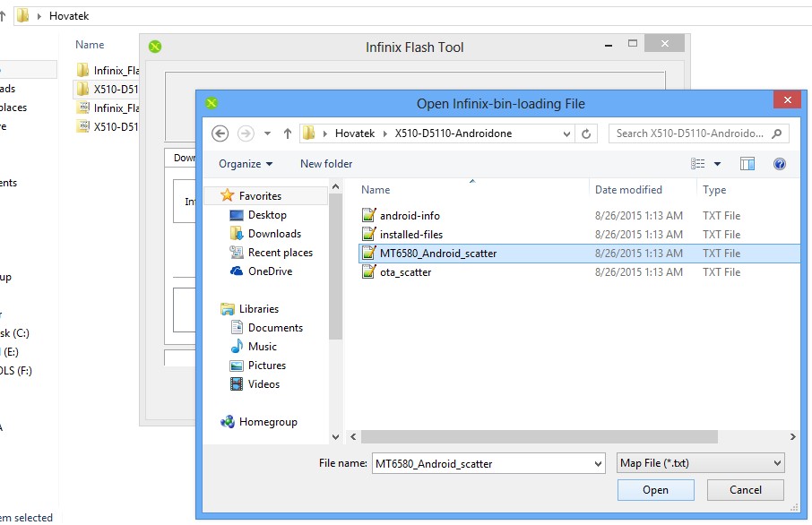The width and height of the screenshot is (812, 525).
Task: Click the Back arrow in the file dialog
Action: [x=220, y=133]
